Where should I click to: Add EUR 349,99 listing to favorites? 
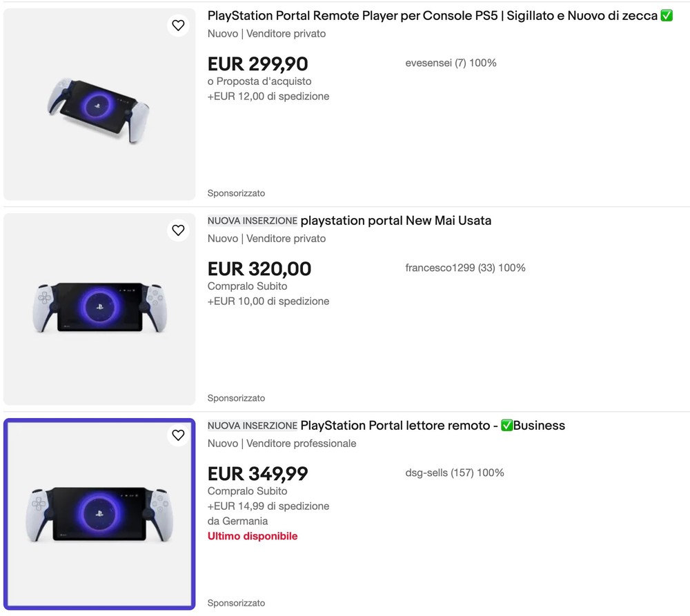[178, 435]
